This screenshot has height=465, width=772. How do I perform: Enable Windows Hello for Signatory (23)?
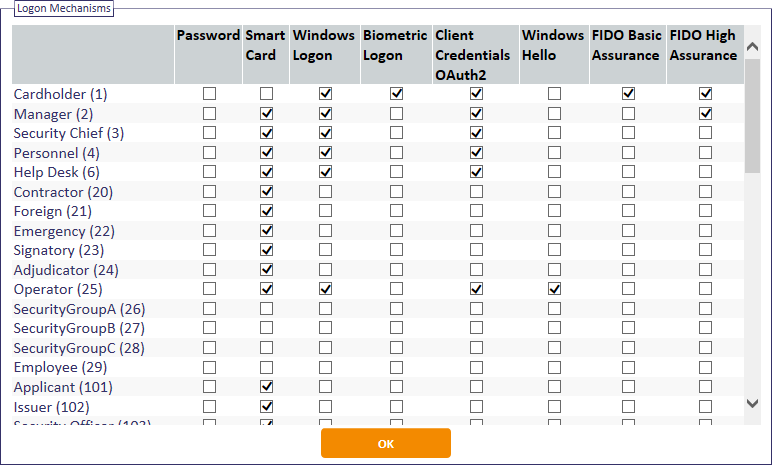[554, 250]
